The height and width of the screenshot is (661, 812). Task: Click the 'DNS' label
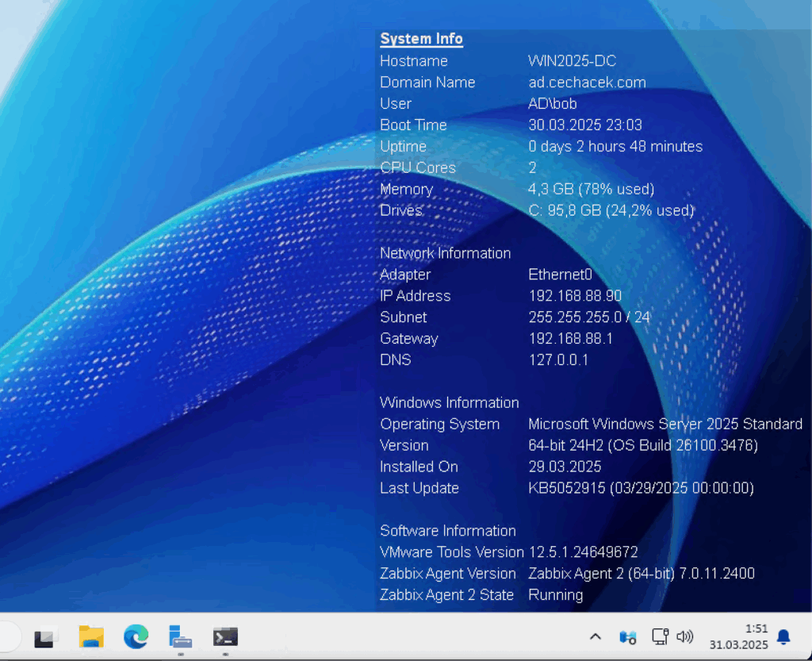(396, 360)
